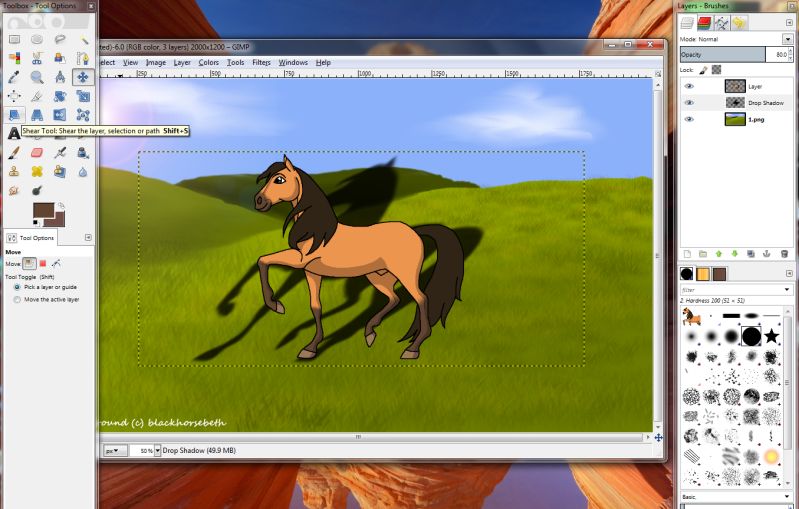Click the foreground color swatch
Image resolution: width=799 pixels, height=509 pixels.
click(43, 210)
